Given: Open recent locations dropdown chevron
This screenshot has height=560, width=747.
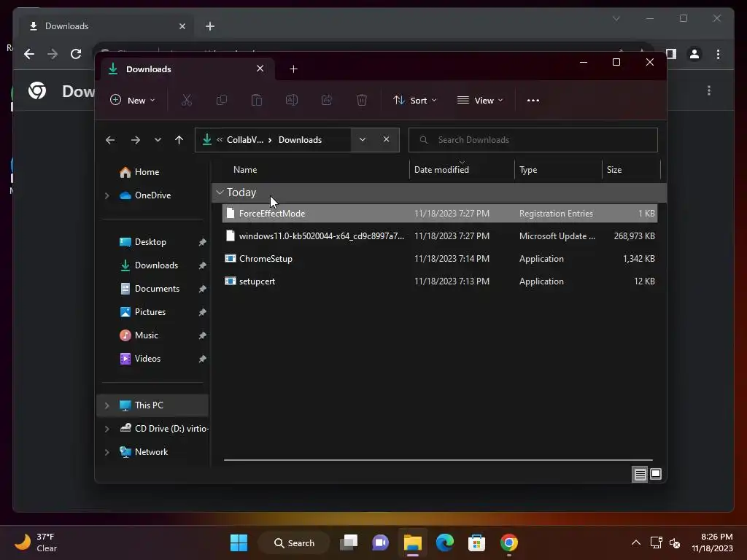Looking at the screenshot, I should [158, 140].
